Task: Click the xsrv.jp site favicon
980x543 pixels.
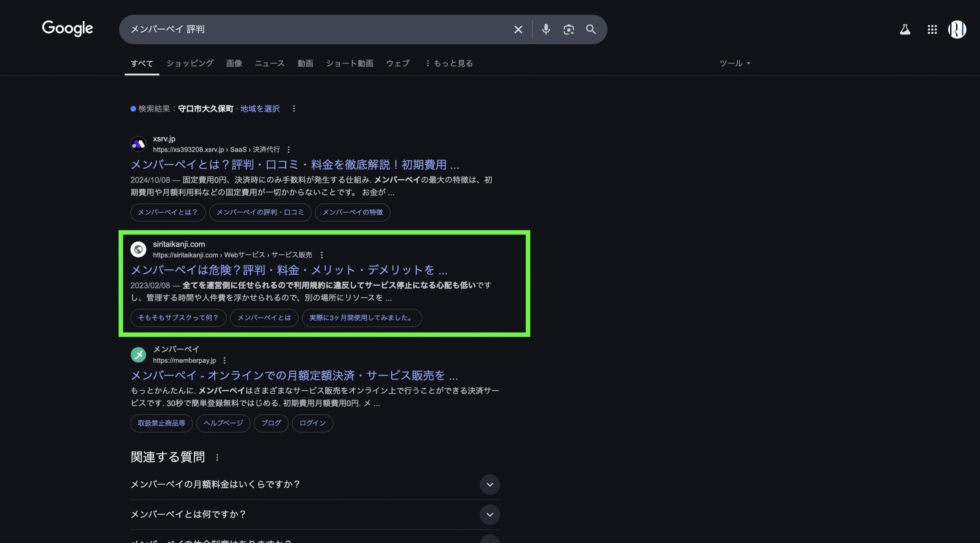Action: click(x=138, y=144)
